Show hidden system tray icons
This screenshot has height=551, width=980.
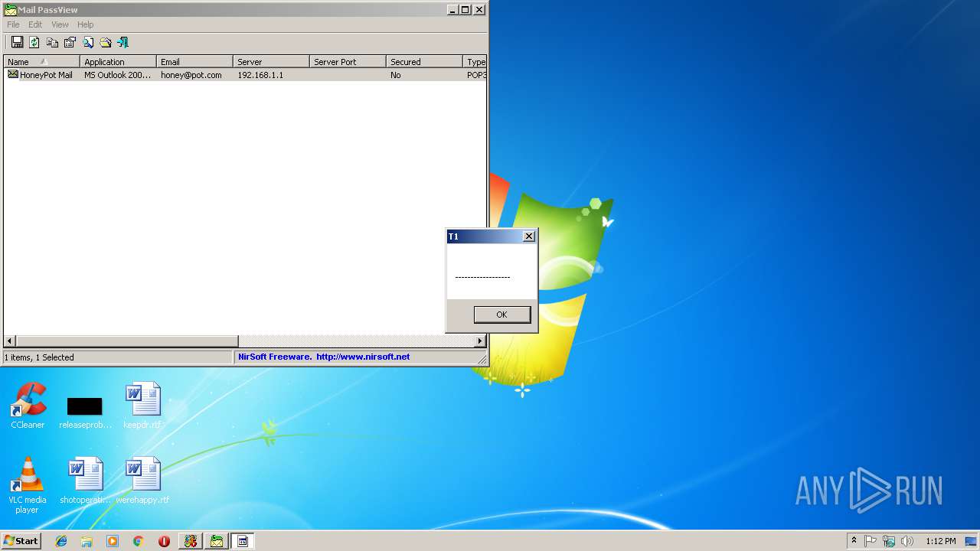coord(854,540)
